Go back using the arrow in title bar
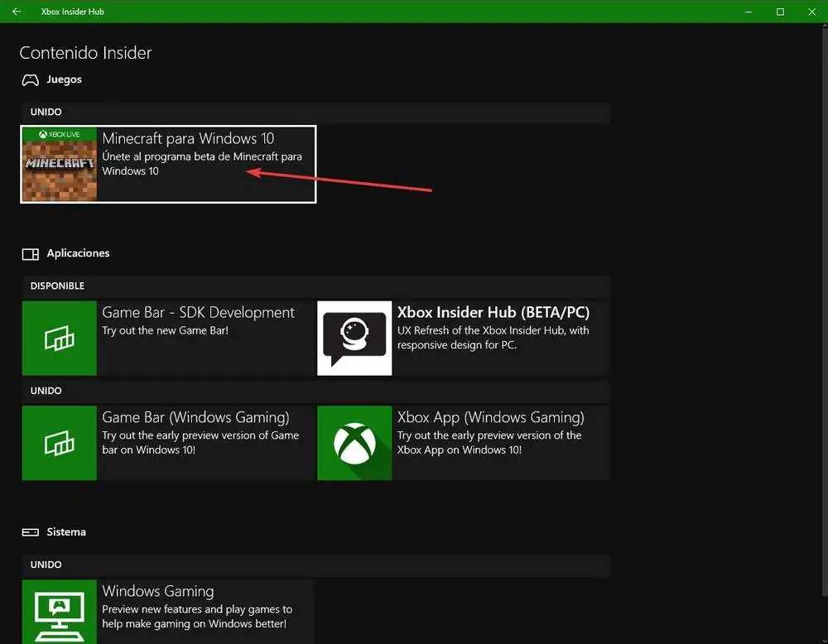 pyautogui.click(x=17, y=11)
